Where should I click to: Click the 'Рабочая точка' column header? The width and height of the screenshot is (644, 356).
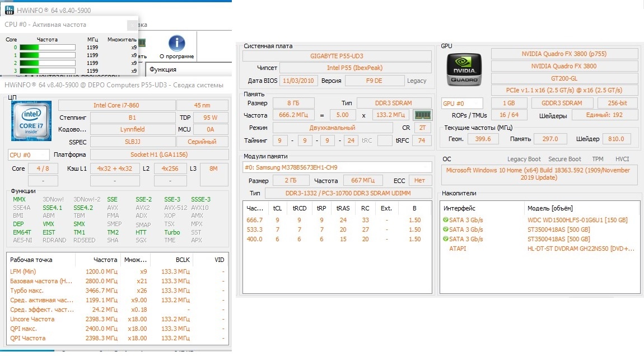click(31, 260)
